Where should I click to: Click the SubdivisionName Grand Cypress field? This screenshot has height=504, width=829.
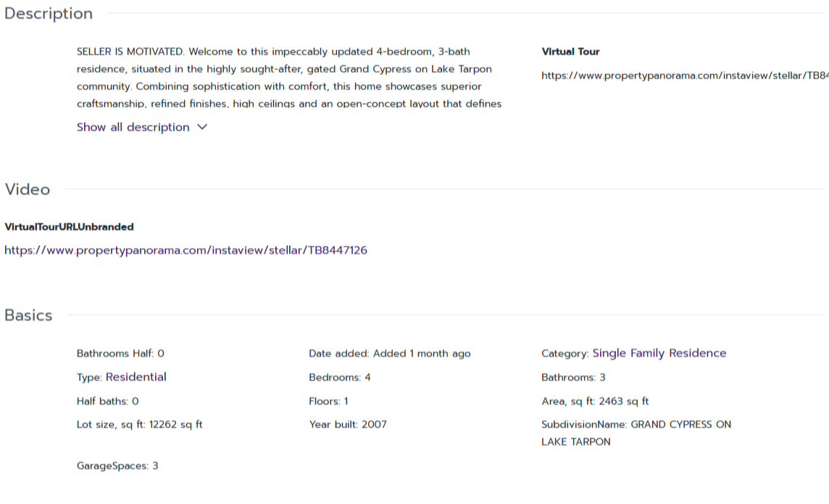pyautogui.click(x=636, y=432)
